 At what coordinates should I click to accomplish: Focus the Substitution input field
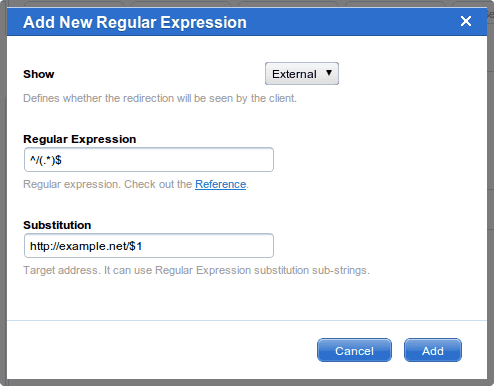[x=149, y=246]
